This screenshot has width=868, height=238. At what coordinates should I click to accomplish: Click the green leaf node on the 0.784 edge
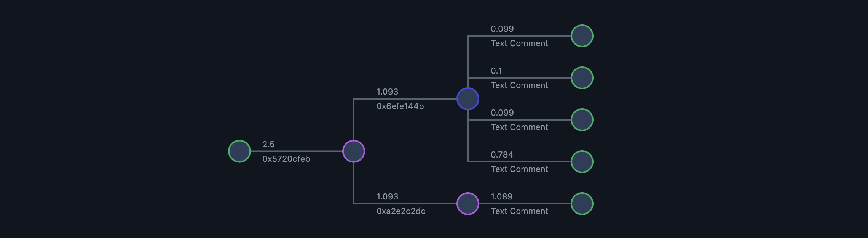click(582, 162)
